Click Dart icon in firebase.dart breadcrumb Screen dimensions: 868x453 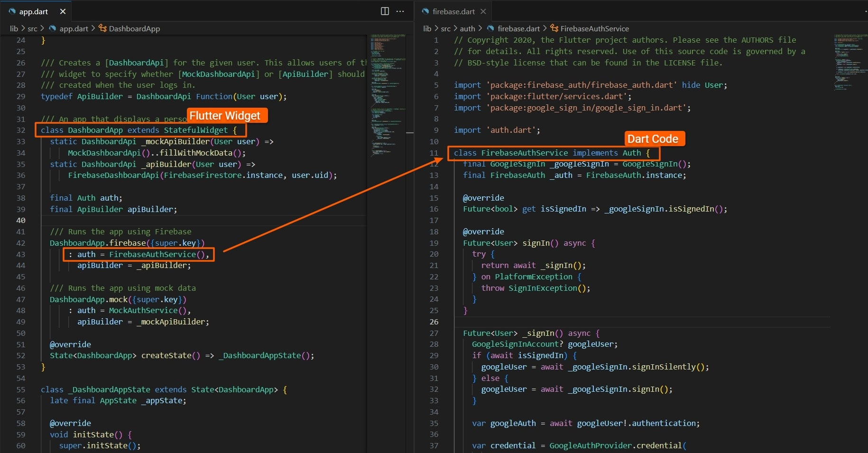pyautogui.click(x=491, y=28)
